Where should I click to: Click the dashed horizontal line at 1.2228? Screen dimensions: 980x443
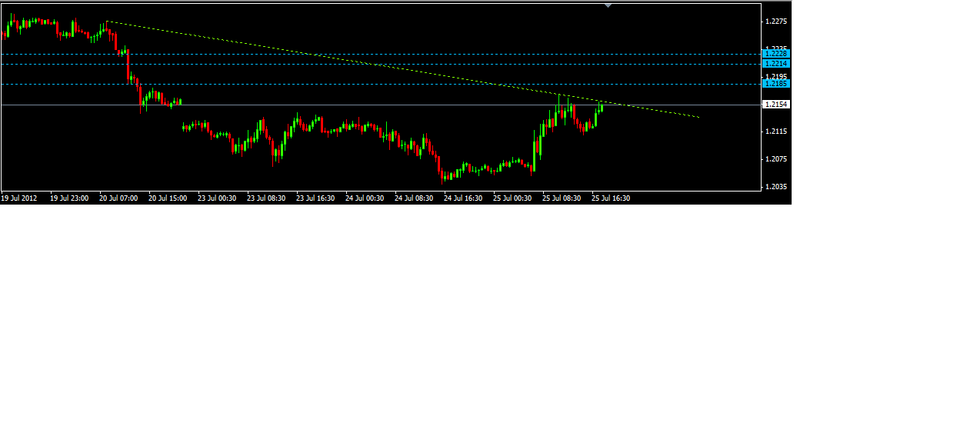[381, 54]
